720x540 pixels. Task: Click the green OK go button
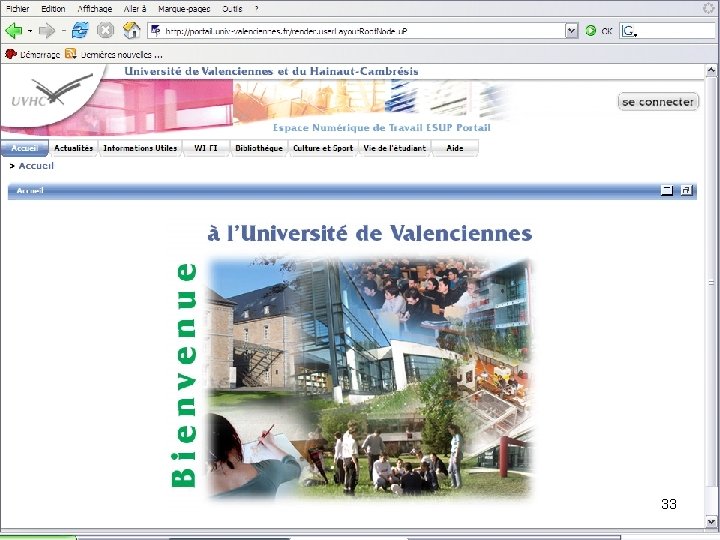pyautogui.click(x=599, y=31)
